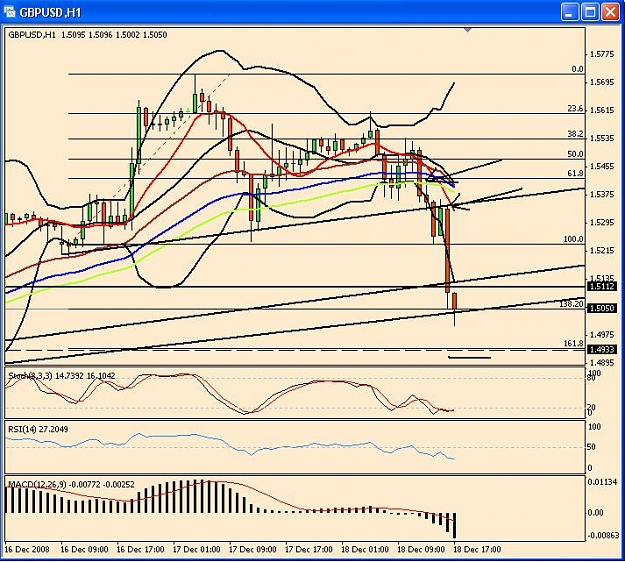Click the Fibonacci 23.6 level label
The height and width of the screenshot is (562, 625).
[x=575, y=109]
